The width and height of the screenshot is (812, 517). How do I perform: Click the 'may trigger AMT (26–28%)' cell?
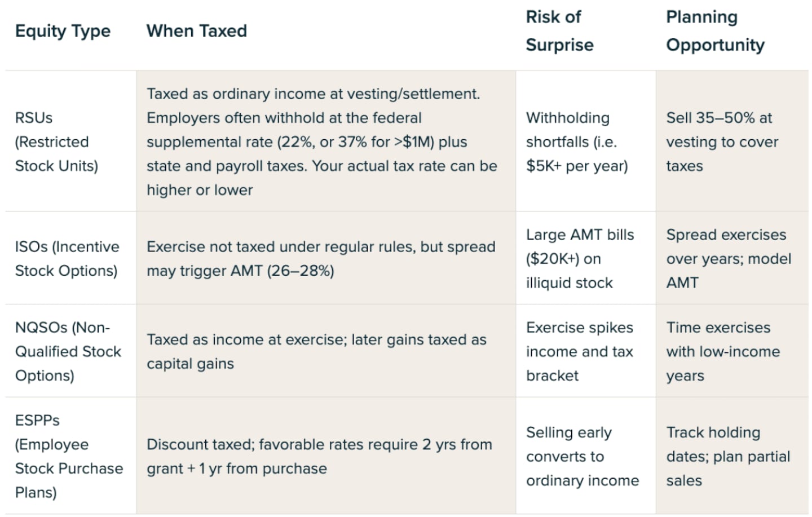(320, 259)
